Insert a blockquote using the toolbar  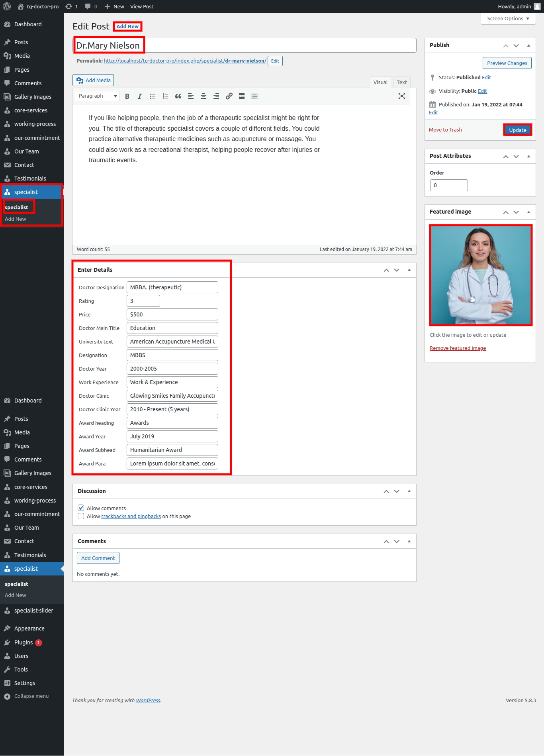click(x=178, y=96)
